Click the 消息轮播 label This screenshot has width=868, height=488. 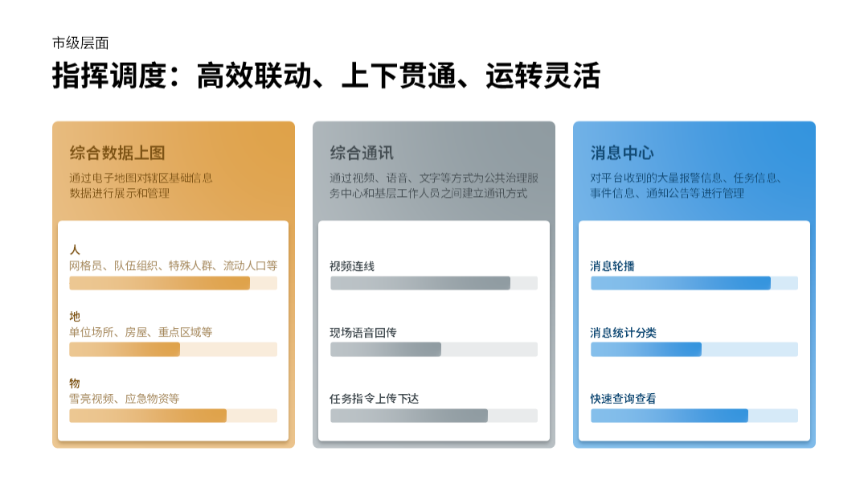[x=612, y=266]
